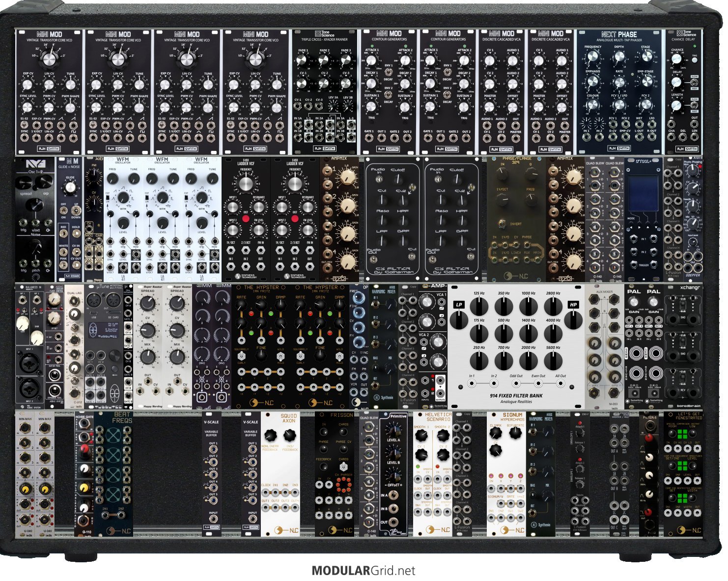Click the Tone Science logo on Triple Cross
The image size is (728, 581).
coord(324,33)
